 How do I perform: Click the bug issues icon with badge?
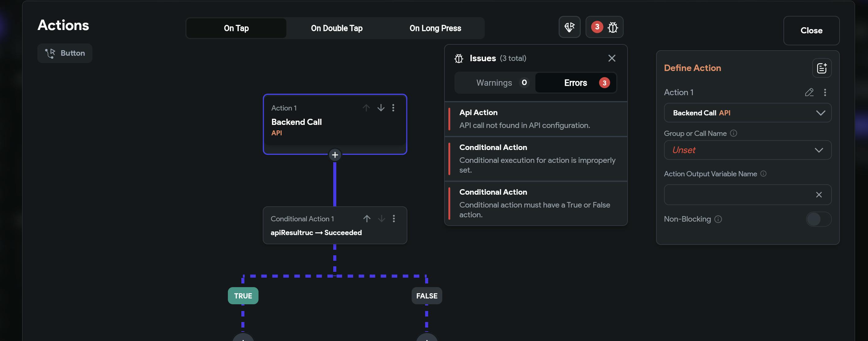(605, 27)
